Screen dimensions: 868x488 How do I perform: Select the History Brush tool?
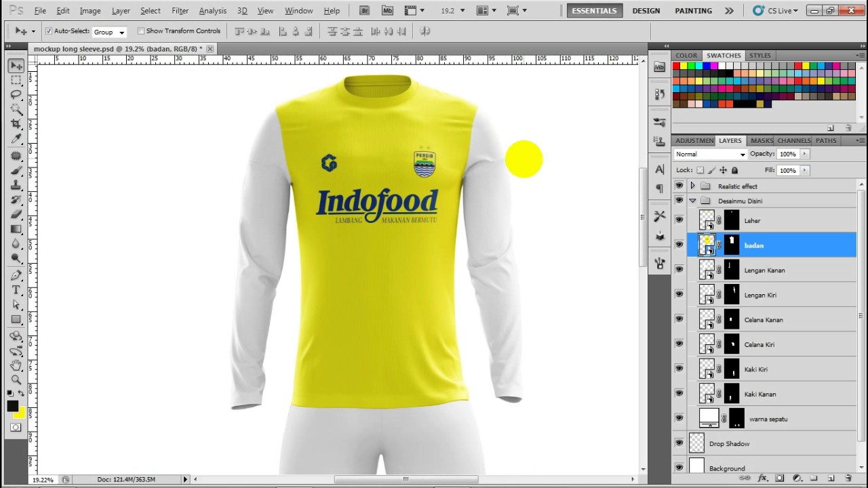pyautogui.click(x=16, y=199)
